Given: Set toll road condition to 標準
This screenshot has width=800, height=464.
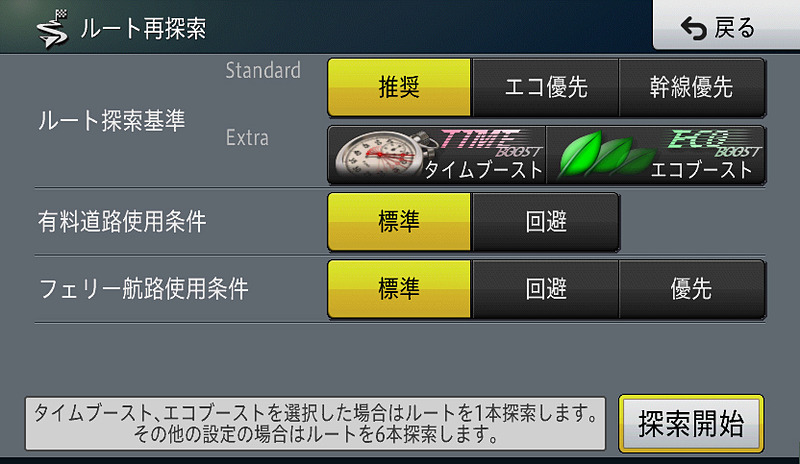Looking at the screenshot, I should tap(399, 222).
